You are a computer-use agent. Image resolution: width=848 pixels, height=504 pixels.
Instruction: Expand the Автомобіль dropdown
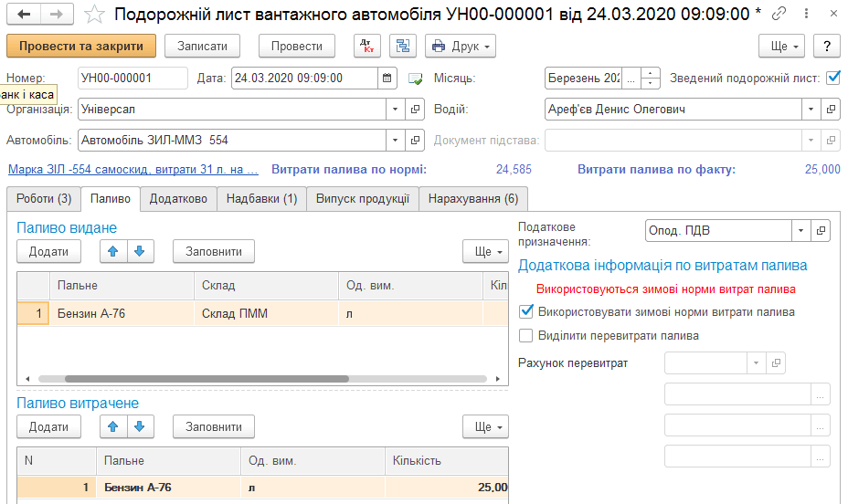(x=396, y=141)
